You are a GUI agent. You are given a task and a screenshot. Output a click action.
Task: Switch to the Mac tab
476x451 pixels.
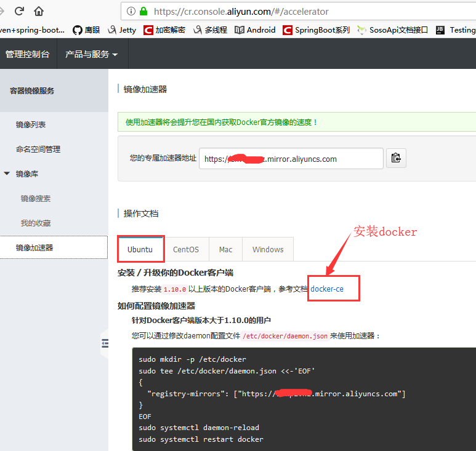coord(225,249)
